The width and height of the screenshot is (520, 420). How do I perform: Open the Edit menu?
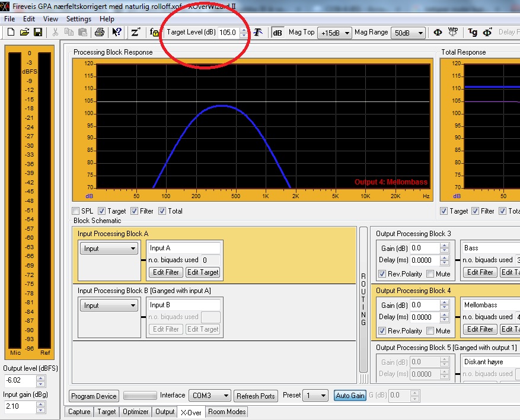click(x=29, y=19)
